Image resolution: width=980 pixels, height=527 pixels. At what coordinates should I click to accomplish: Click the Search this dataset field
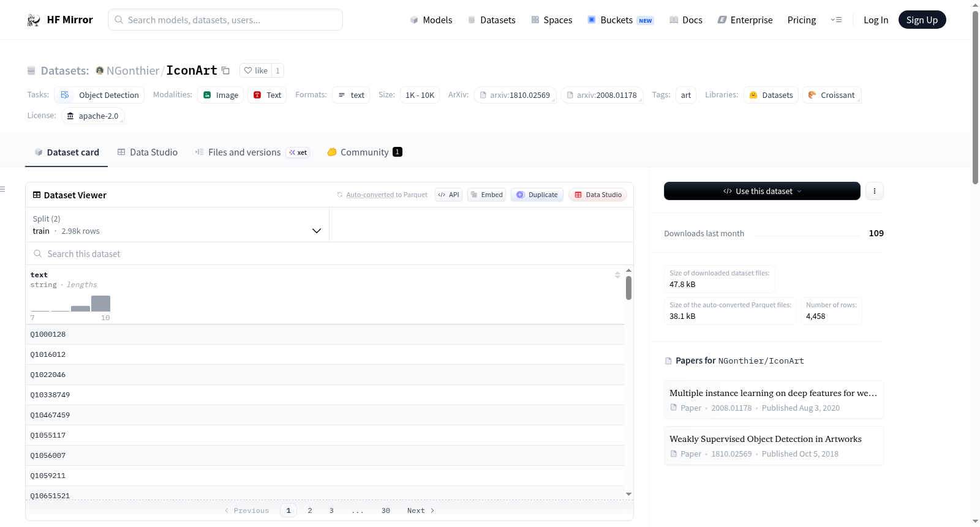[x=330, y=254]
